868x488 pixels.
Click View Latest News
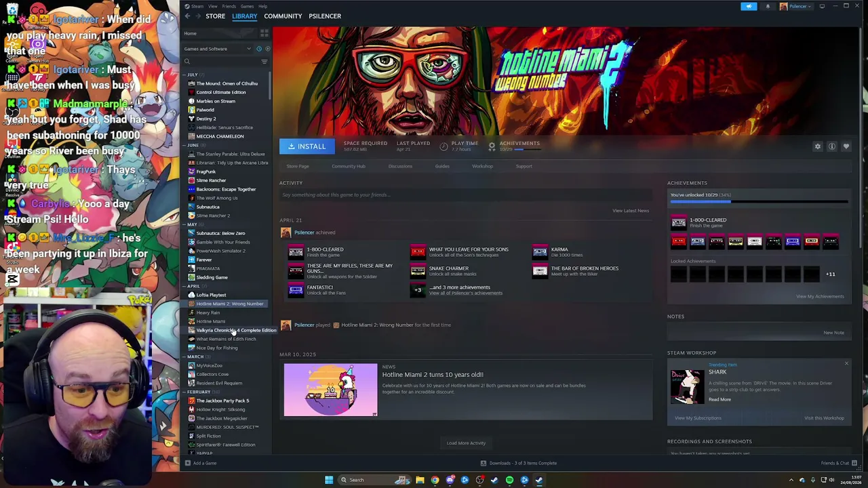(631, 211)
